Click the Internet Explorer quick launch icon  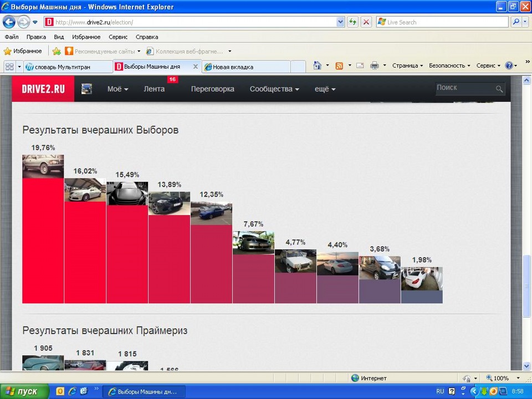coord(72,391)
